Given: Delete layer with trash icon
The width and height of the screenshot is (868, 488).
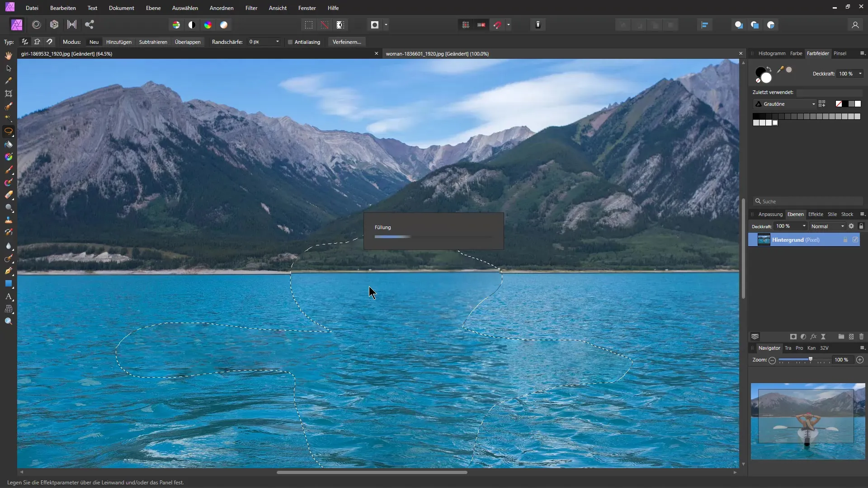Looking at the screenshot, I should point(861,337).
